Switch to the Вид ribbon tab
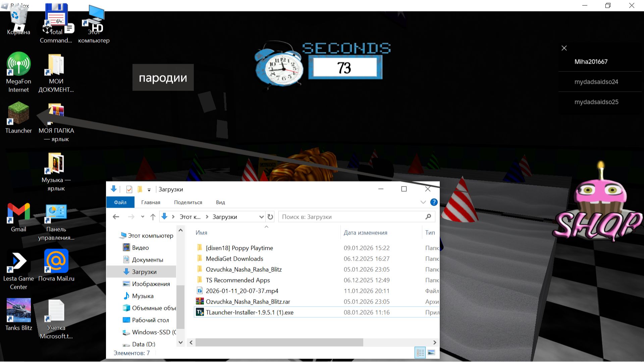This screenshot has width=644, height=362. tap(220, 202)
